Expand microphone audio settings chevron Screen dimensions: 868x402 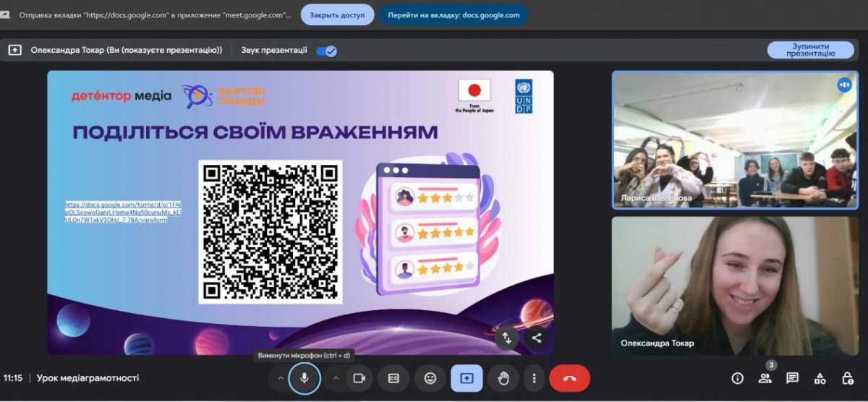[x=281, y=378]
